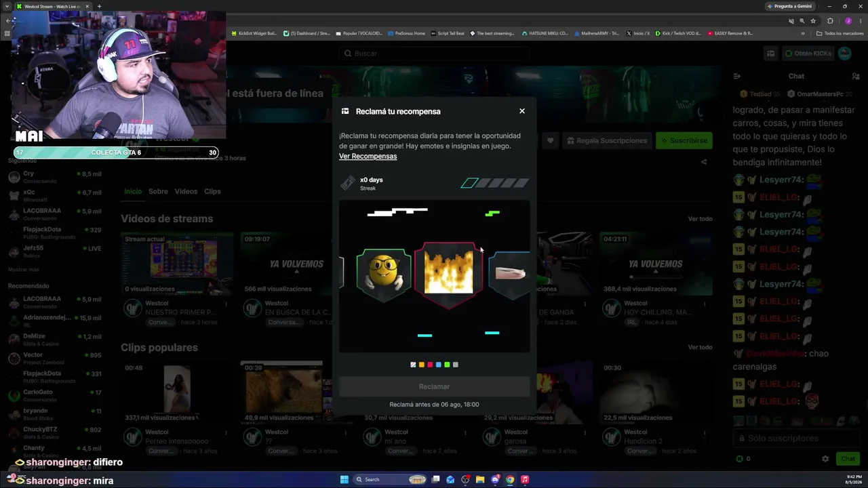
Task: Switch to the Clips tab
Action: pos(212,191)
